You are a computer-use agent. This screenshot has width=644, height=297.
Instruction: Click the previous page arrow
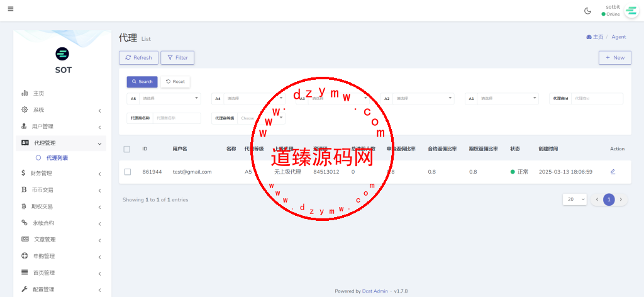click(x=597, y=199)
